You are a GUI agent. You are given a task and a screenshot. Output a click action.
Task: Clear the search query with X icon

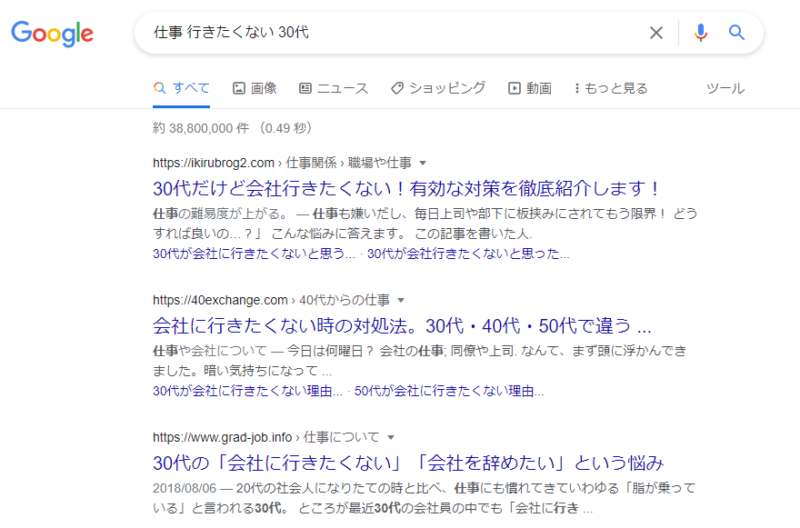656,33
